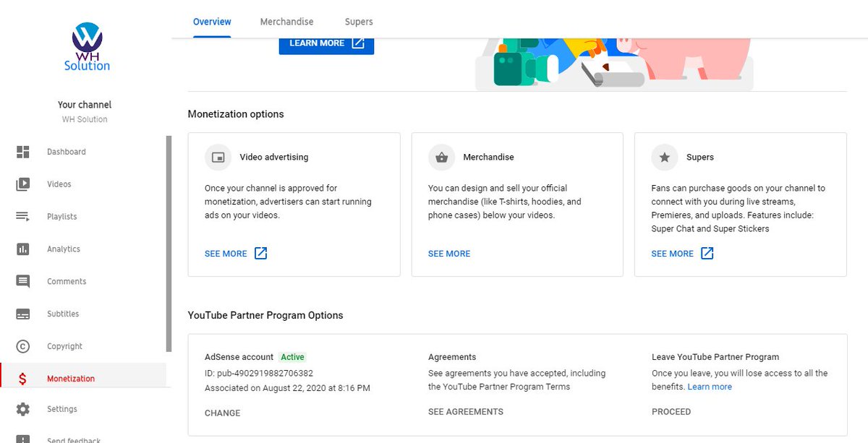The width and height of the screenshot is (868, 443).
Task: Click 'YouTube Partner Program Options' heading
Action: pyautogui.click(x=265, y=315)
